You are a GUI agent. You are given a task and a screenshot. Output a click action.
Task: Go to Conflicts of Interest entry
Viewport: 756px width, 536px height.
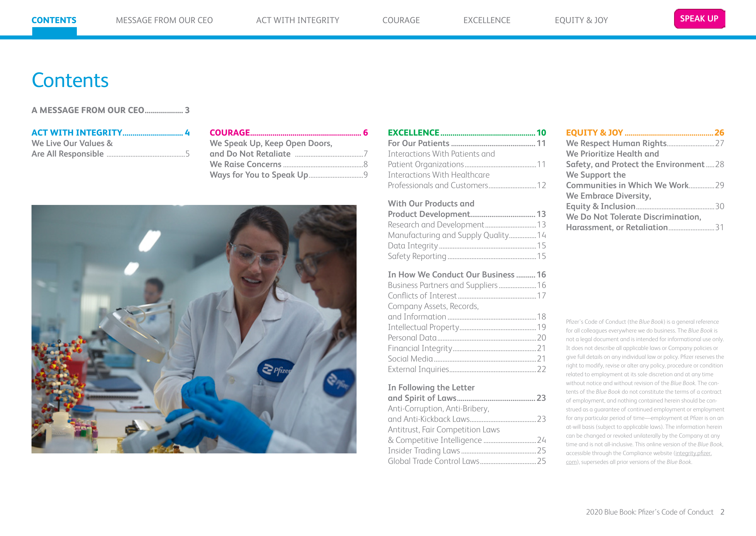pos(467,296)
